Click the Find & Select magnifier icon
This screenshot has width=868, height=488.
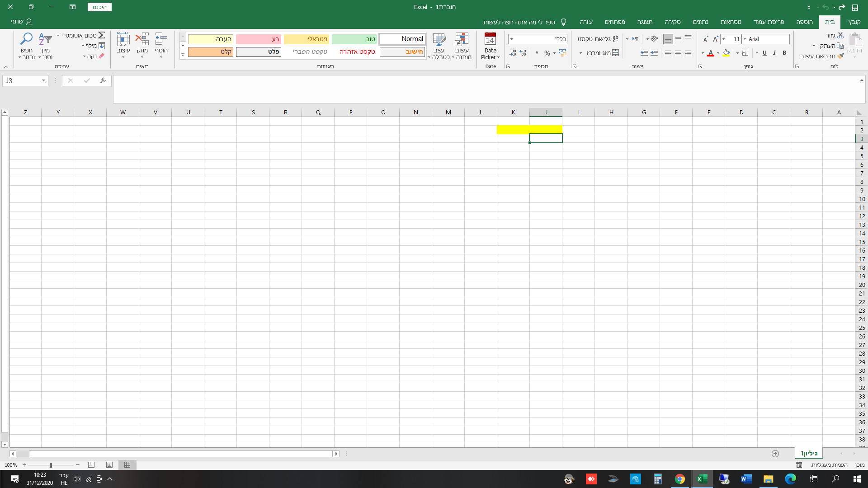pos(27,39)
